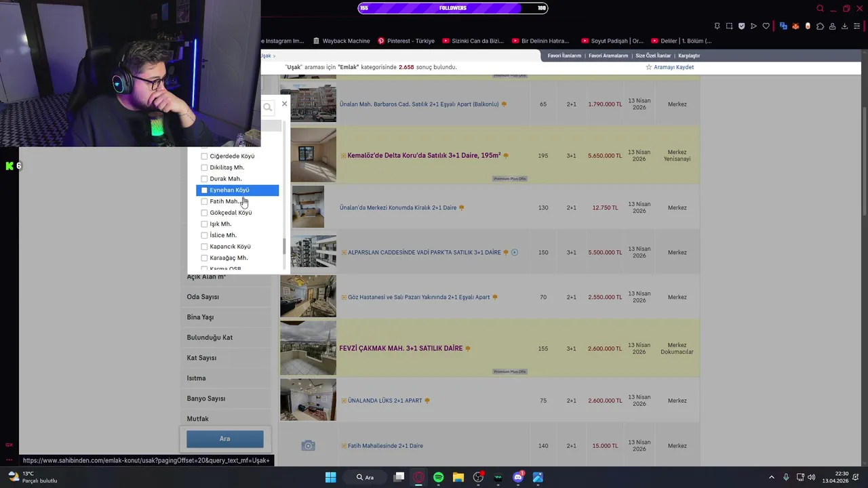Open Kemalöz'de Delta Koru'da Satılık 3+1 listing
This screenshot has height=488, width=868.
pyautogui.click(x=424, y=155)
